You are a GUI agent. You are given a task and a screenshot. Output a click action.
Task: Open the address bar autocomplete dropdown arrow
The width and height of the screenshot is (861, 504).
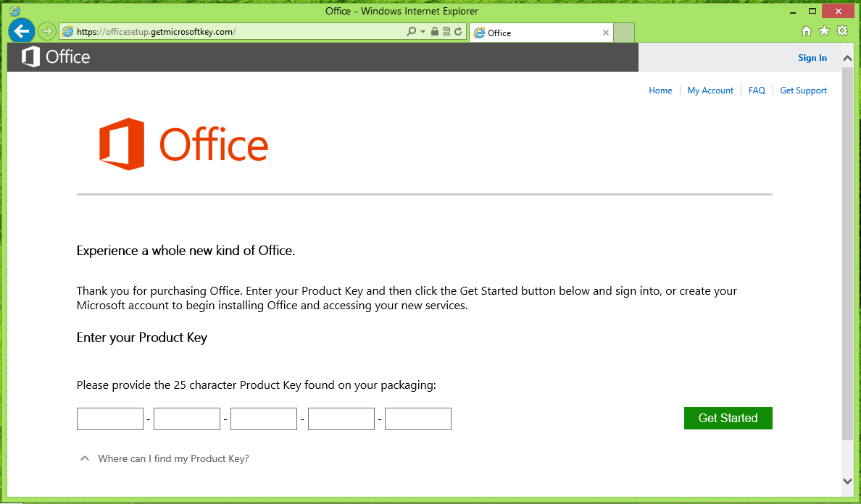(x=423, y=32)
